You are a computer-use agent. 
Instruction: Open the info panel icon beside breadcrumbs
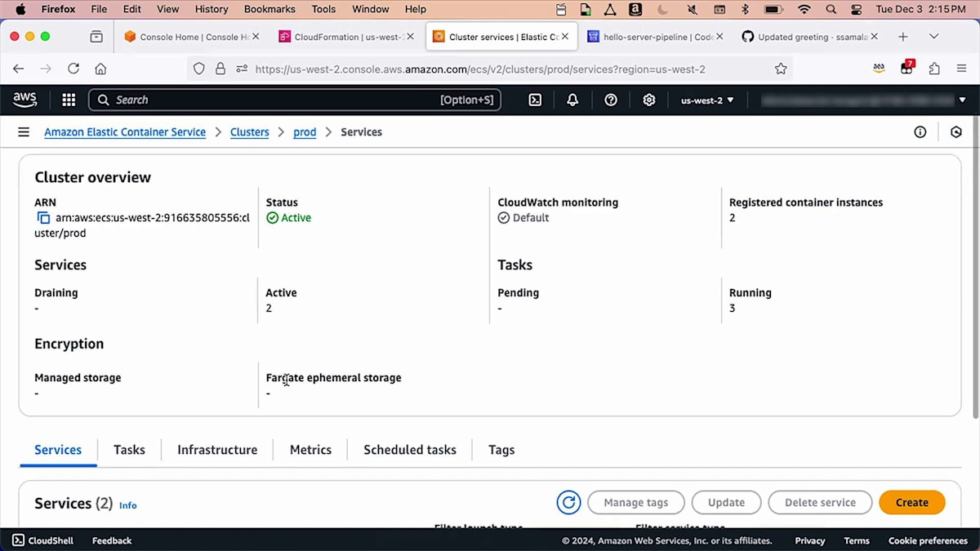click(920, 131)
